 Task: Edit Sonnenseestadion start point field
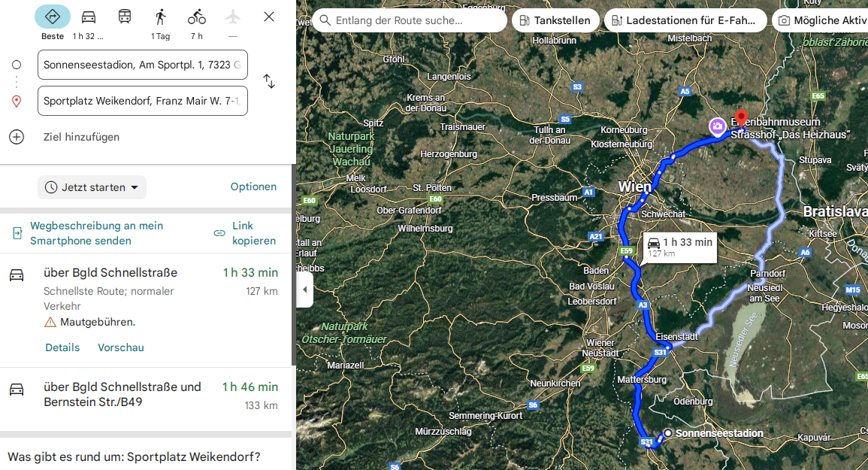(143, 65)
